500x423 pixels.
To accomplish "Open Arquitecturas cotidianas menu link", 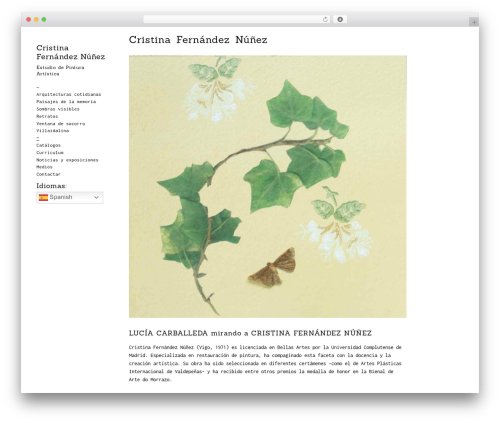I will (69, 94).
